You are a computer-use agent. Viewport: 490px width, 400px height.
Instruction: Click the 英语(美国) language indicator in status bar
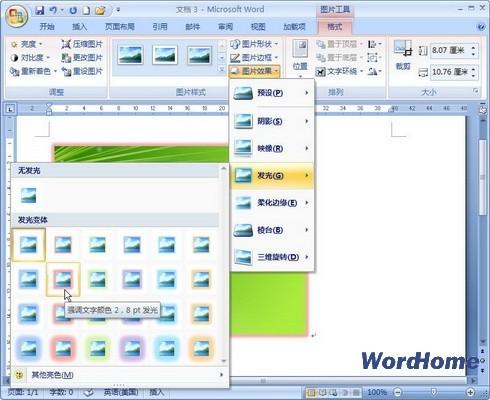[x=121, y=392]
